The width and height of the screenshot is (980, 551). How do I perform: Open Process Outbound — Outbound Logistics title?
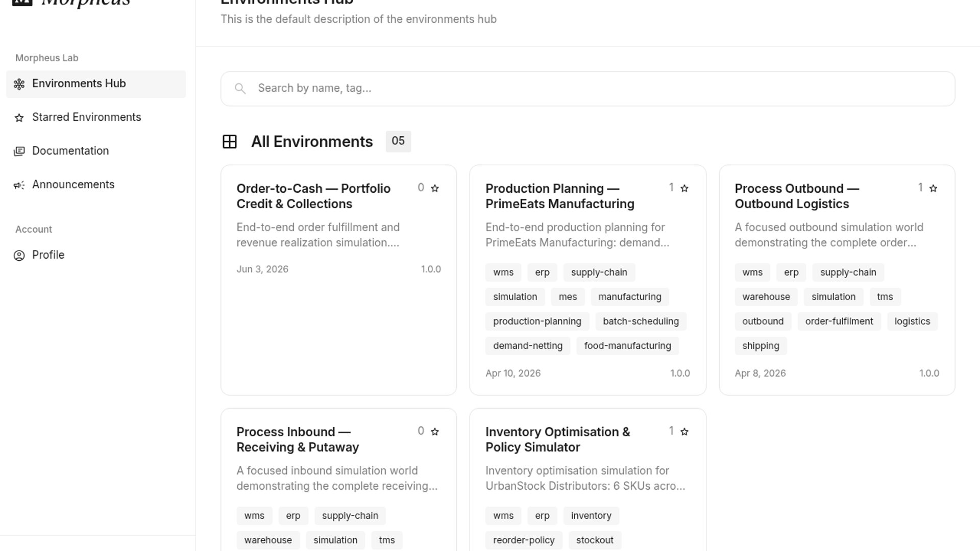(797, 196)
